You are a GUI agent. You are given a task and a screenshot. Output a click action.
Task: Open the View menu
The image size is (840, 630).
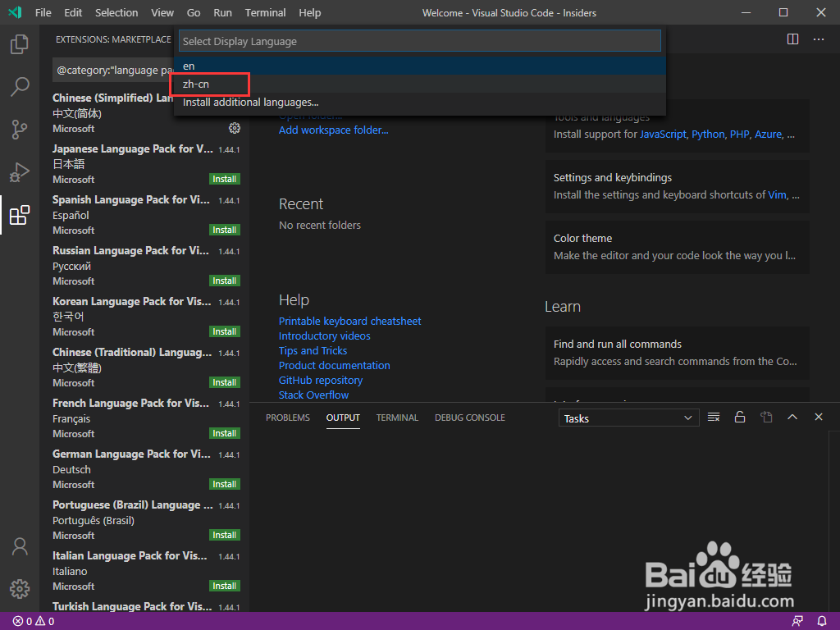pos(162,12)
